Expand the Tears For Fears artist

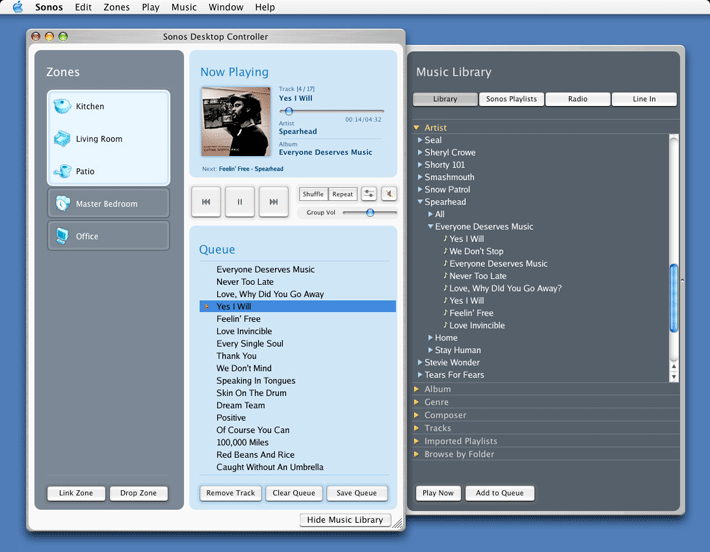[420, 374]
